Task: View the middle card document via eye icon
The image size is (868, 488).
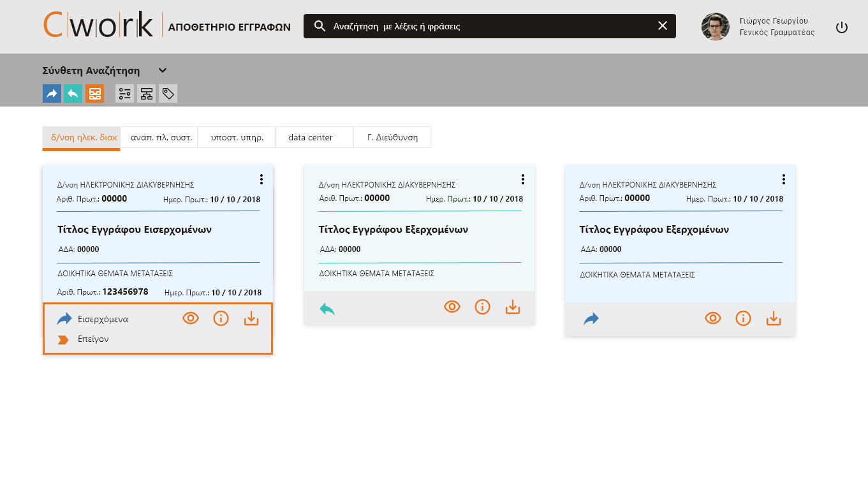Action: (452, 307)
